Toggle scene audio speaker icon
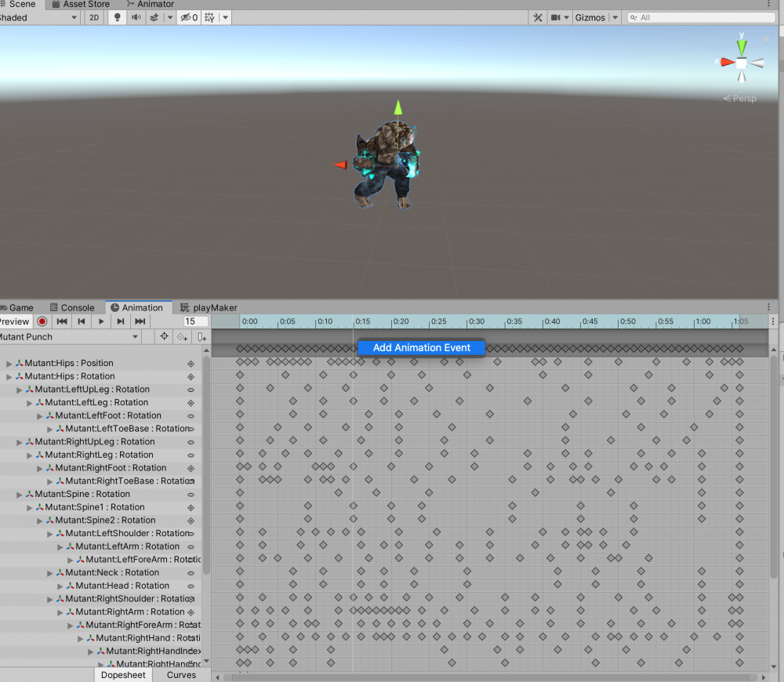 click(x=136, y=17)
